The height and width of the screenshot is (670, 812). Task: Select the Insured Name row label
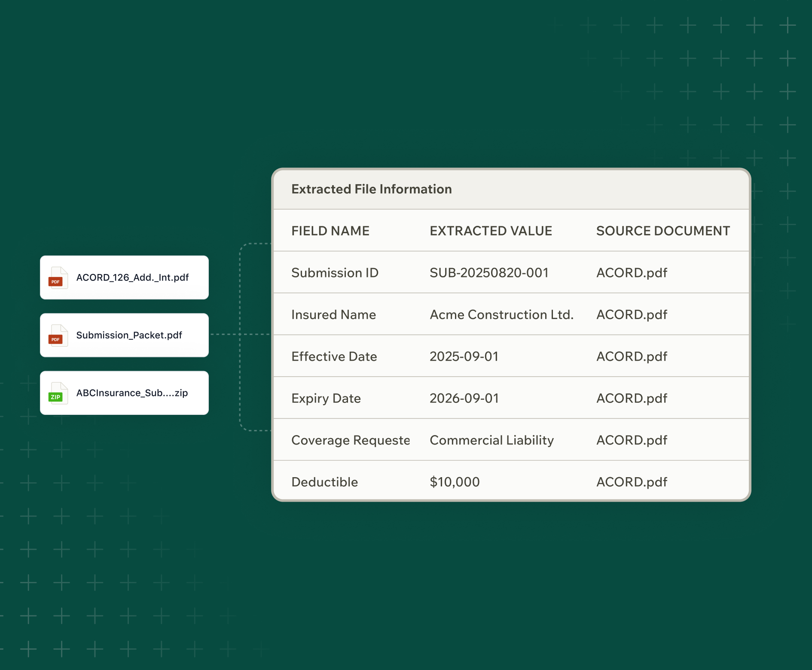click(333, 315)
